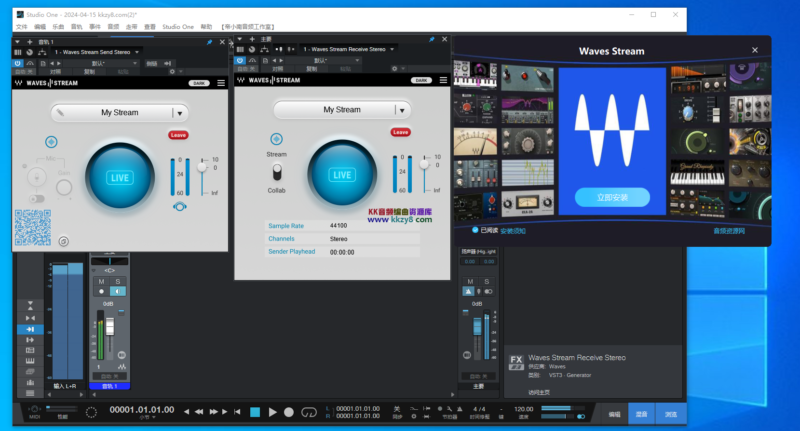Click the blue install button in the Waves Stream installer
This screenshot has height=431, width=800.
[x=612, y=197]
